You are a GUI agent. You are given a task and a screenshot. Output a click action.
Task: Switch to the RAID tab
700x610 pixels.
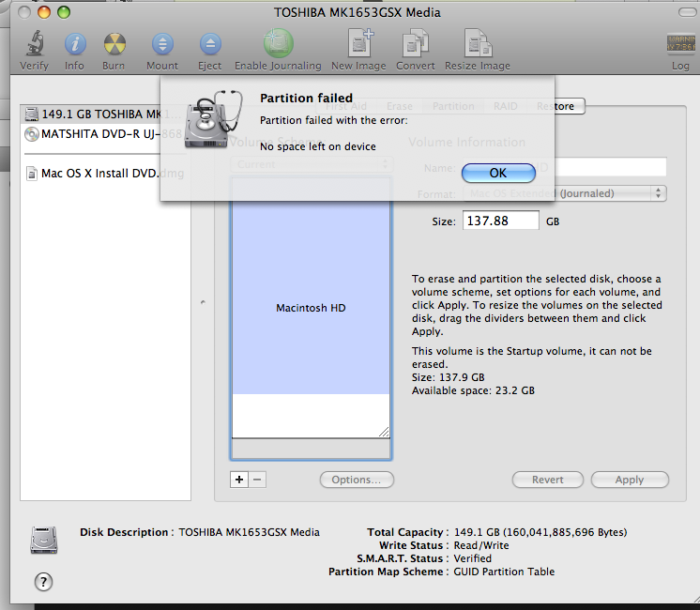(x=505, y=106)
